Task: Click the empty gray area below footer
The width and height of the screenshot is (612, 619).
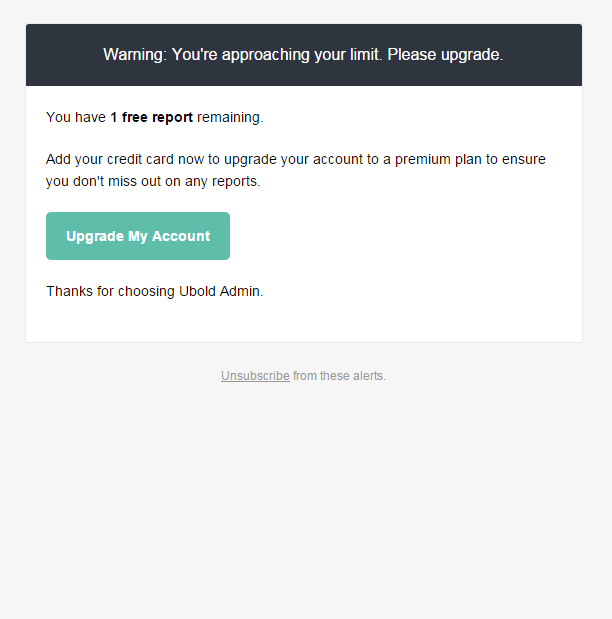Action: (306, 500)
